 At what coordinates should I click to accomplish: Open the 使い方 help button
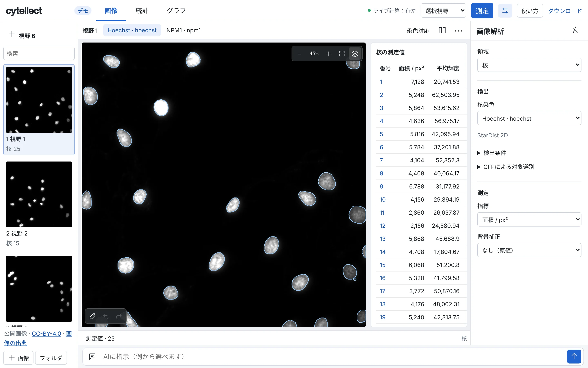(x=530, y=11)
